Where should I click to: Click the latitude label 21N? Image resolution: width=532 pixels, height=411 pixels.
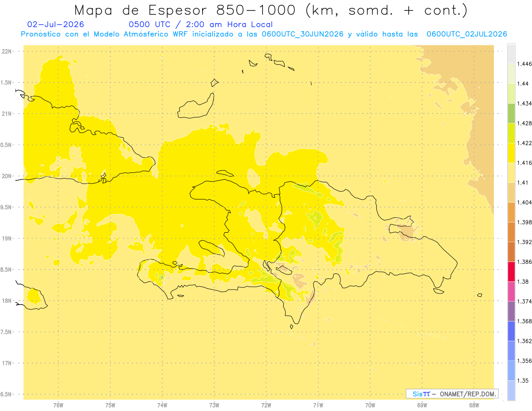click(x=6, y=114)
